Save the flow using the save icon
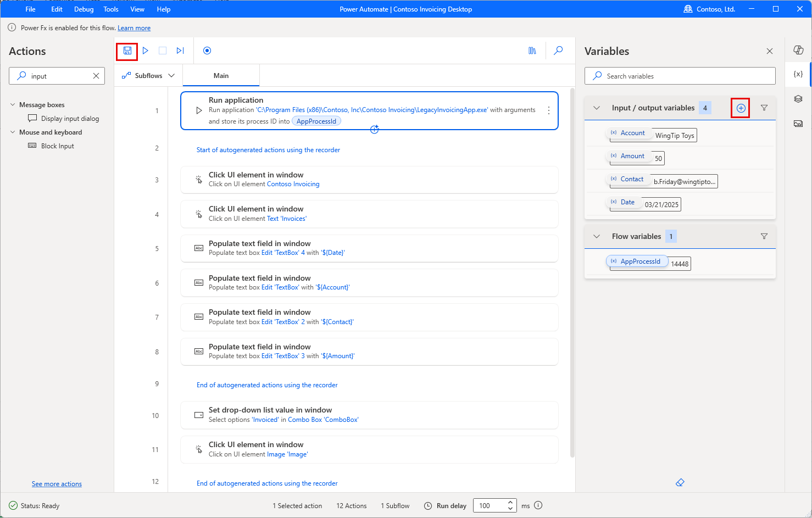Viewport: 812px width, 518px height. pos(127,51)
